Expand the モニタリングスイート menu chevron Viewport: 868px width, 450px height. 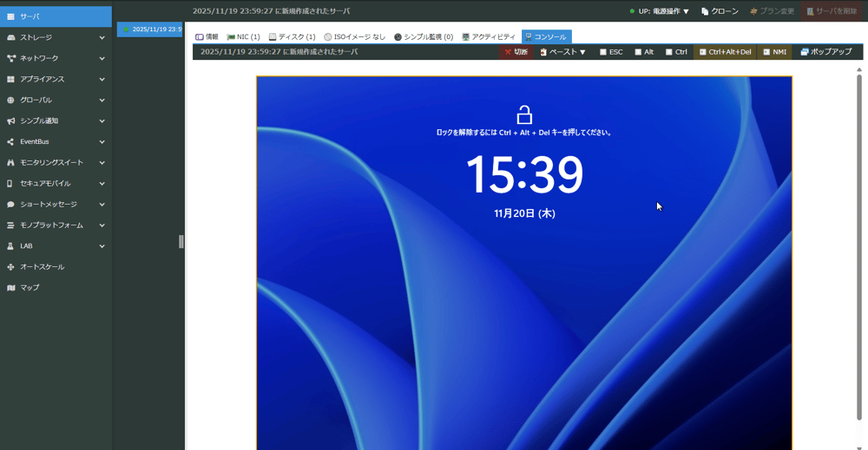(x=102, y=162)
